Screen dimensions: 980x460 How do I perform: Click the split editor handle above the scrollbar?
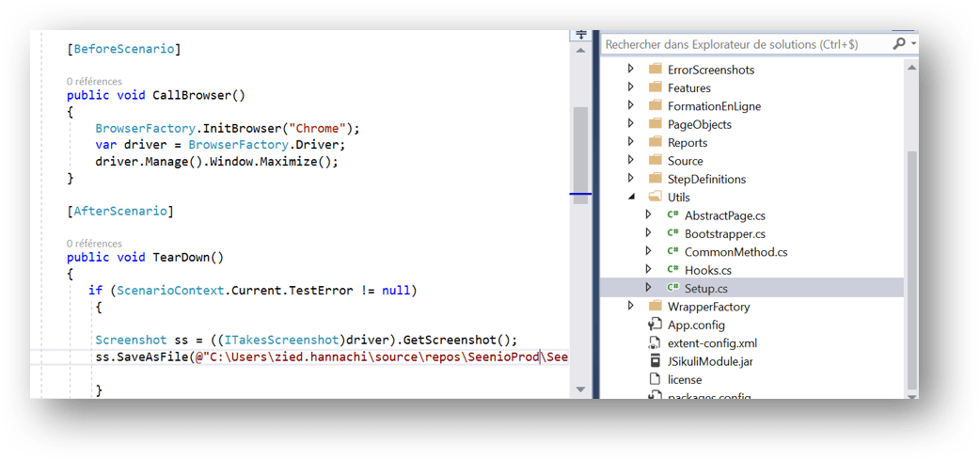tap(580, 36)
